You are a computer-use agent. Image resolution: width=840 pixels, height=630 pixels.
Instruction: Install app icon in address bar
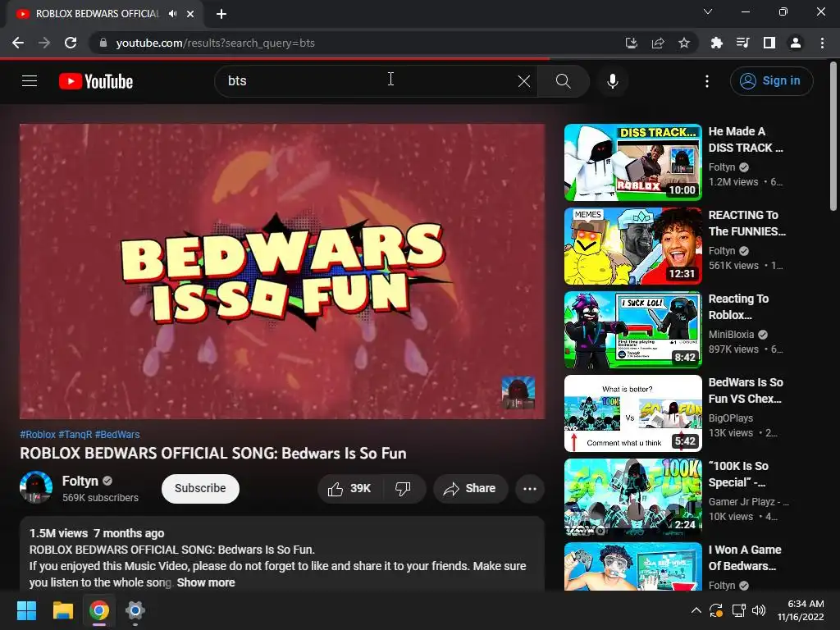(x=631, y=43)
